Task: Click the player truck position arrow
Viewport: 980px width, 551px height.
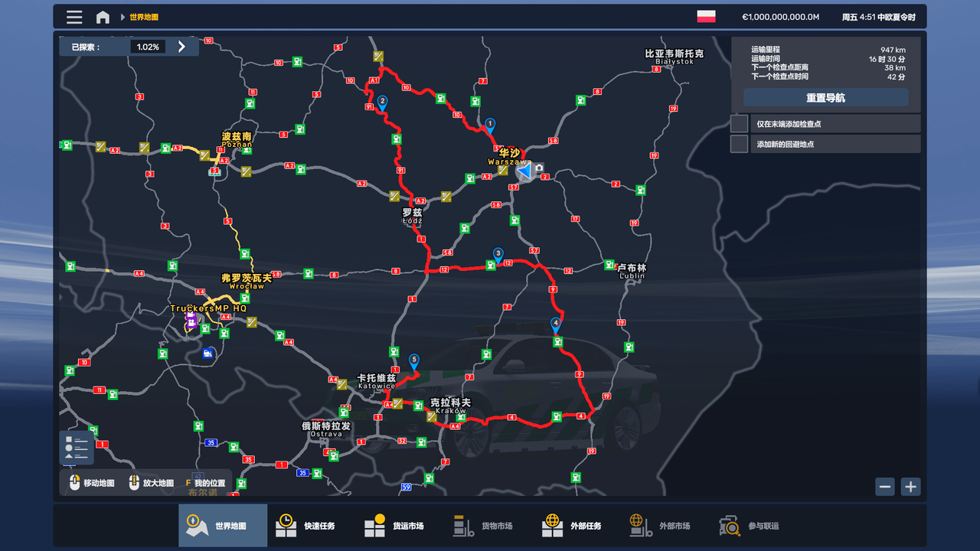Action: pyautogui.click(x=524, y=170)
